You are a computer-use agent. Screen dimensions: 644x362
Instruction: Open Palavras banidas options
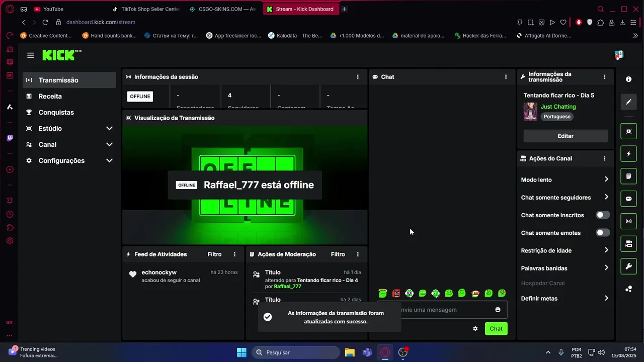[565, 268]
